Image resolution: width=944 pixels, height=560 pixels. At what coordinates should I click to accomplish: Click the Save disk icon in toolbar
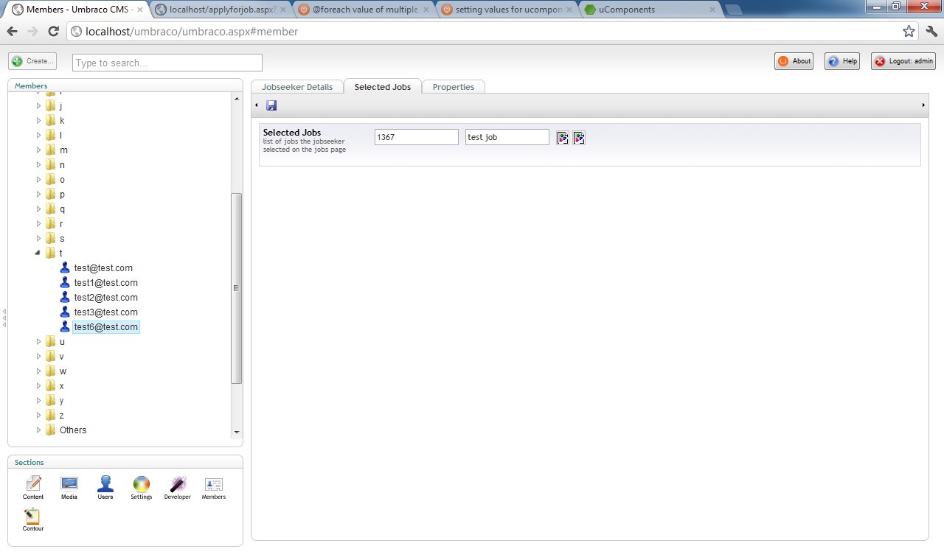271,105
